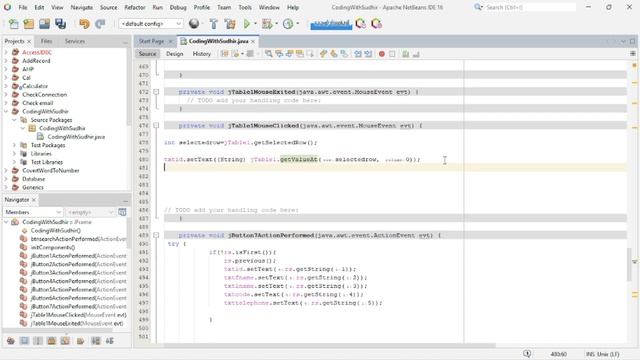Viewport: 640px width, 360px height.
Task: Switch to the Start Page tab
Action: coord(151,41)
